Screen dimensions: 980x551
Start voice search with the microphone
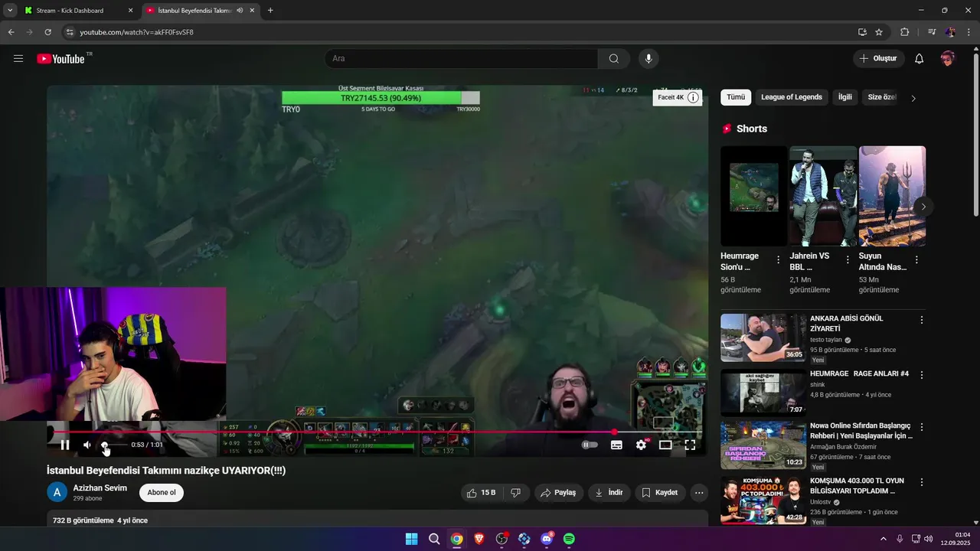pos(648,59)
